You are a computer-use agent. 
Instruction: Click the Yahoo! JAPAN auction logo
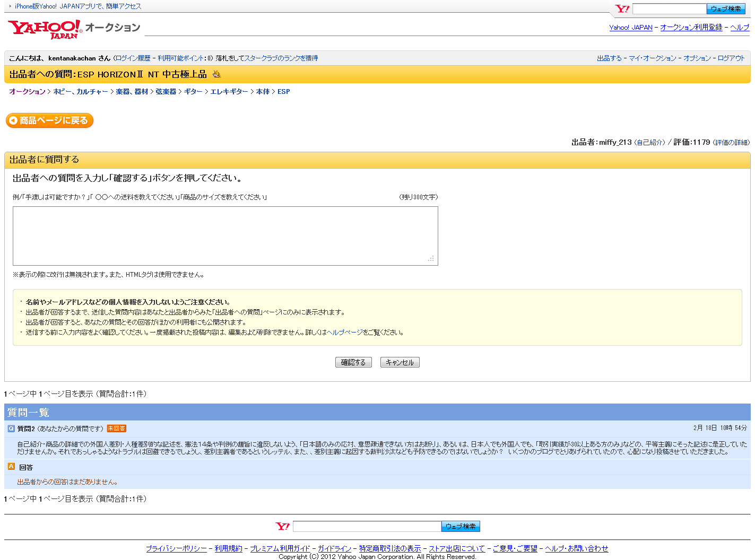pos(74,29)
